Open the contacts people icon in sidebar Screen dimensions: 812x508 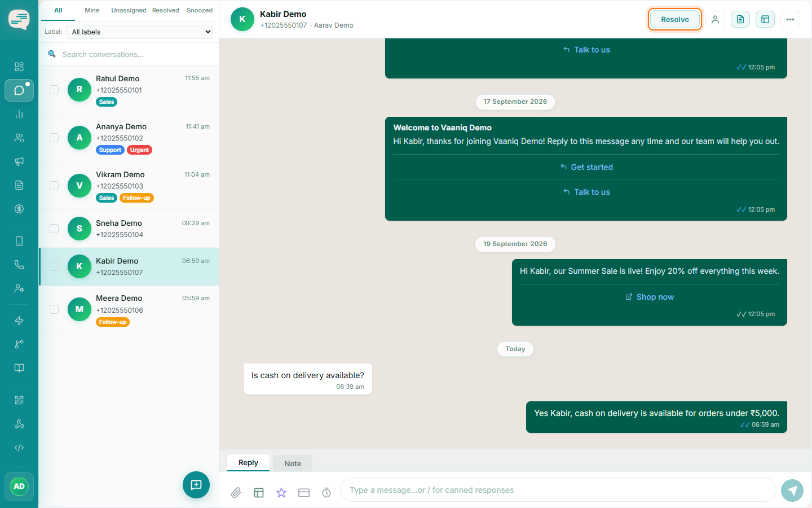[x=19, y=138]
